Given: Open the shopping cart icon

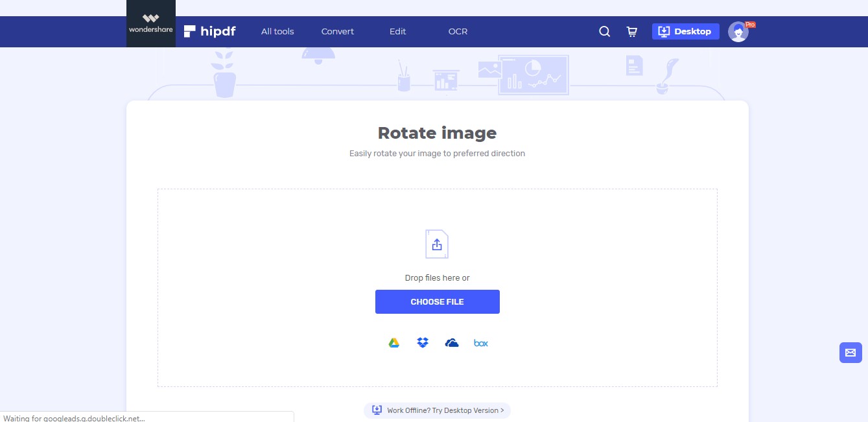Looking at the screenshot, I should [x=631, y=31].
